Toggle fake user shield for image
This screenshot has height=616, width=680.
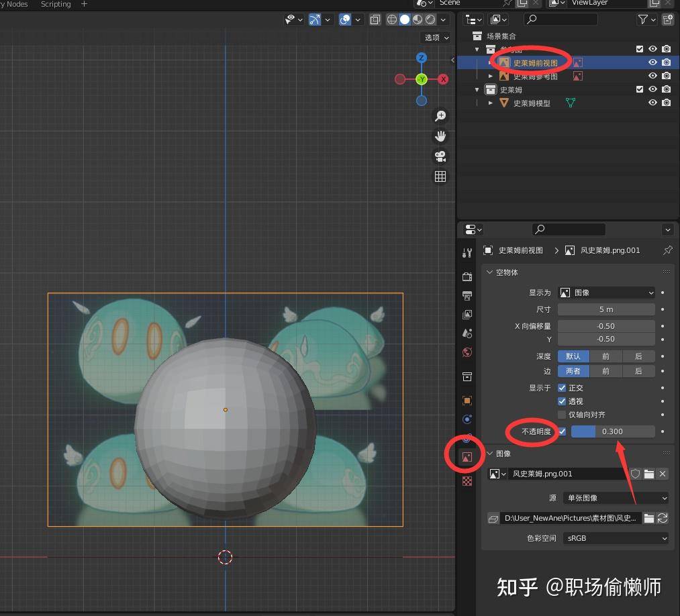pos(635,474)
